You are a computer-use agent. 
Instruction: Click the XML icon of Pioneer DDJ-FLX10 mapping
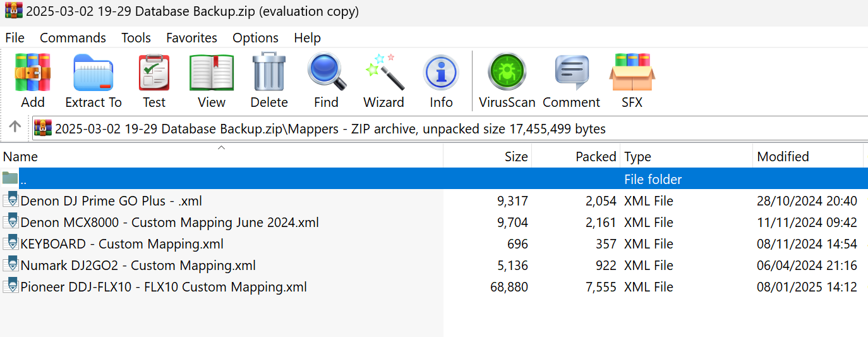click(10, 286)
